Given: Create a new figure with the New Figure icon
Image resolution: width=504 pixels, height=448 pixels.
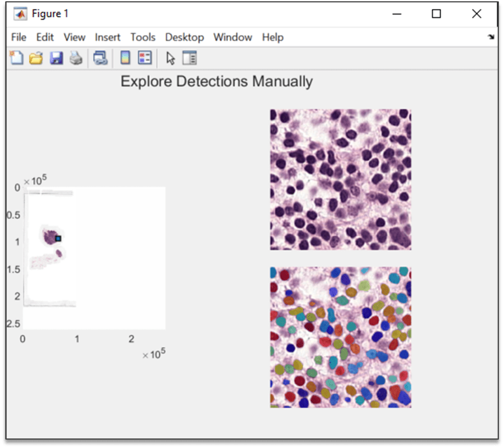Looking at the screenshot, I should coord(16,58).
